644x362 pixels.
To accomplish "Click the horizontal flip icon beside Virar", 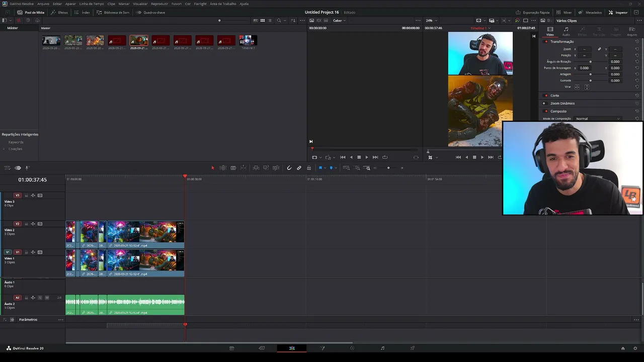I will (x=577, y=87).
